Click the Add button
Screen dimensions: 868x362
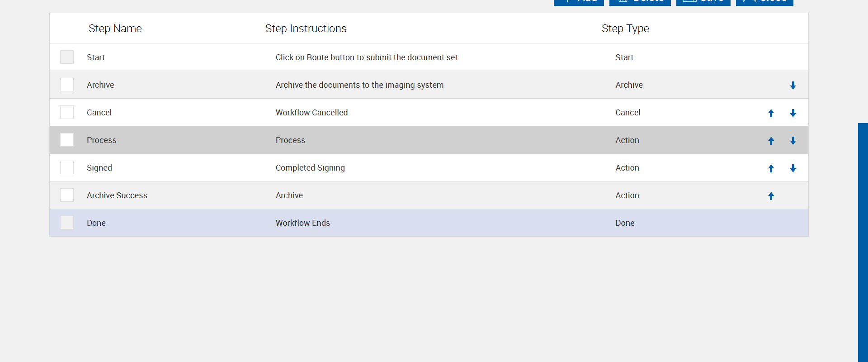pyautogui.click(x=579, y=2)
